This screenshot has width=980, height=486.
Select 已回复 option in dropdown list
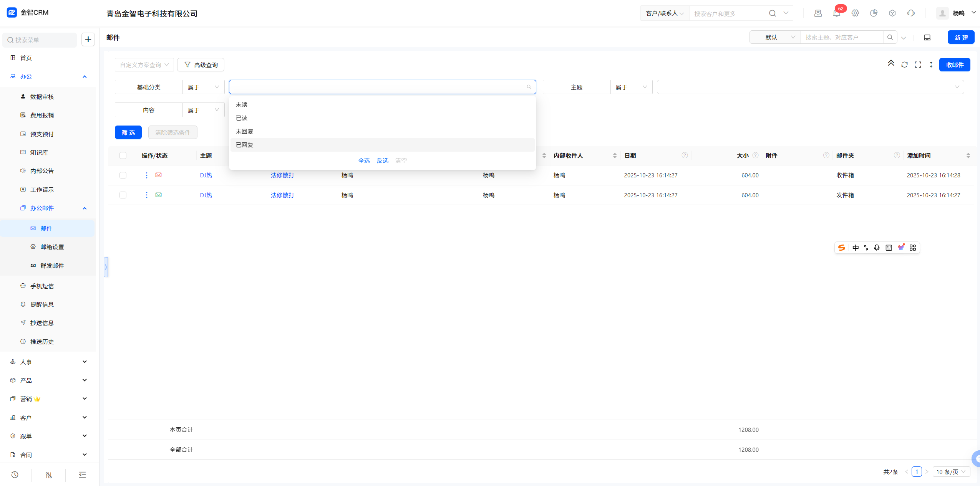coord(244,145)
